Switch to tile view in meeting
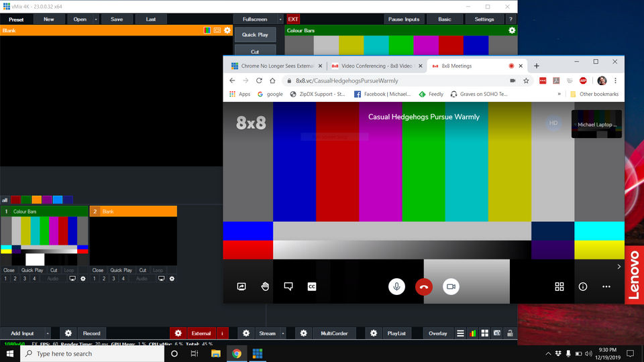 559,286
